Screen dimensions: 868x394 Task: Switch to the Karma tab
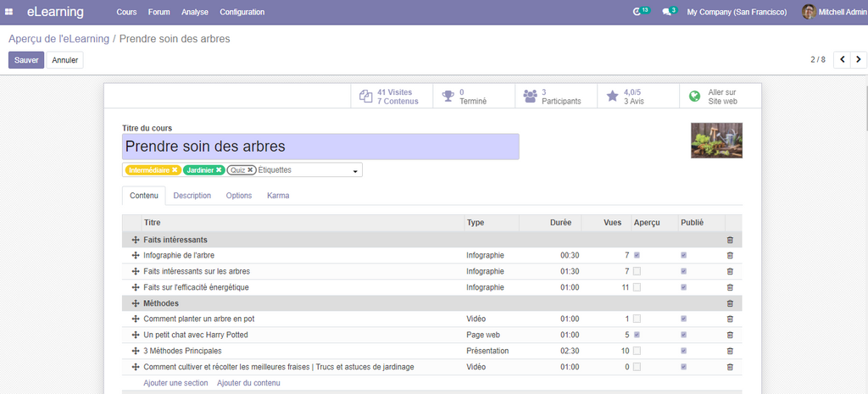pyautogui.click(x=278, y=196)
